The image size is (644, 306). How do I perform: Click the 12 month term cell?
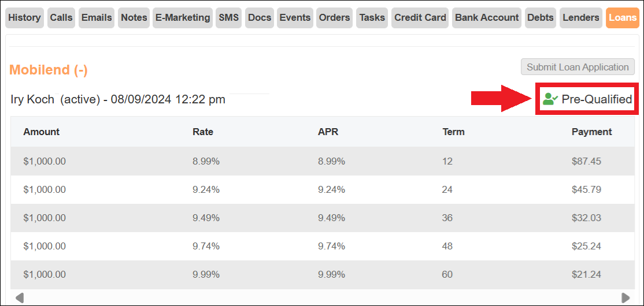click(x=447, y=161)
